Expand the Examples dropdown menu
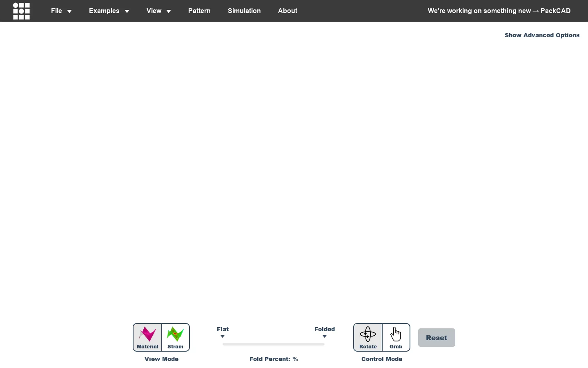Screen dimensions: 588x368 point(109,11)
